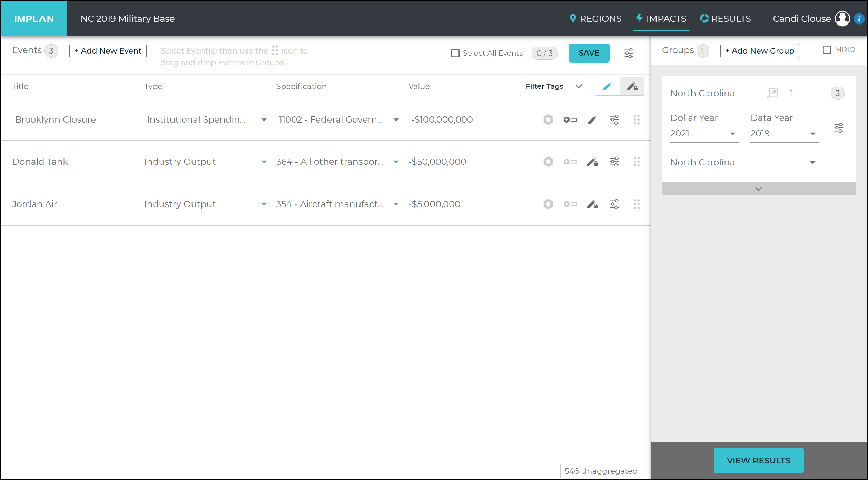
Task: Click the hexagon tag icon on Brooklynn Closure row
Action: point(548,120)
